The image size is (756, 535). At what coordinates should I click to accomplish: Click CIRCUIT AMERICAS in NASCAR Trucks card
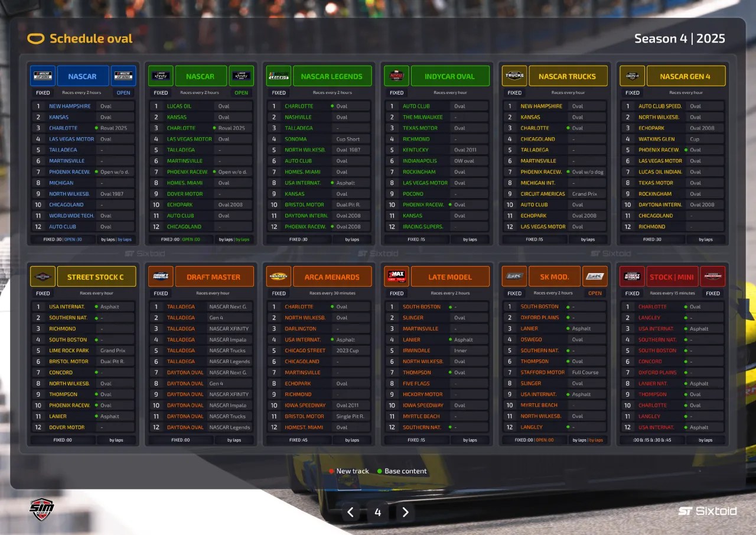tap(542, 194)
